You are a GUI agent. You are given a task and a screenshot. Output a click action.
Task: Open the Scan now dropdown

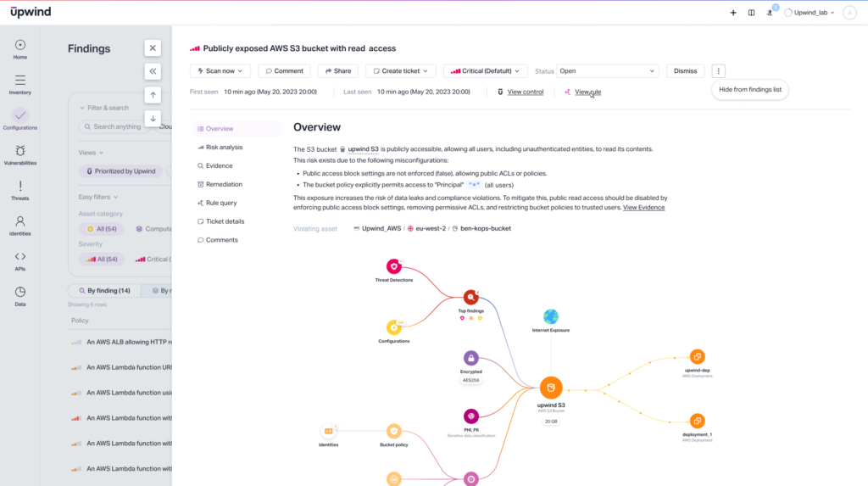tap(220, 71)
